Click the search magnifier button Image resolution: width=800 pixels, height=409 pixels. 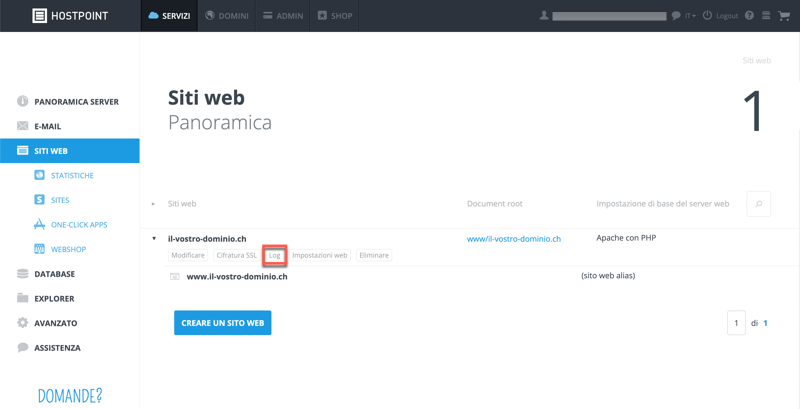(x=759, y=204)
